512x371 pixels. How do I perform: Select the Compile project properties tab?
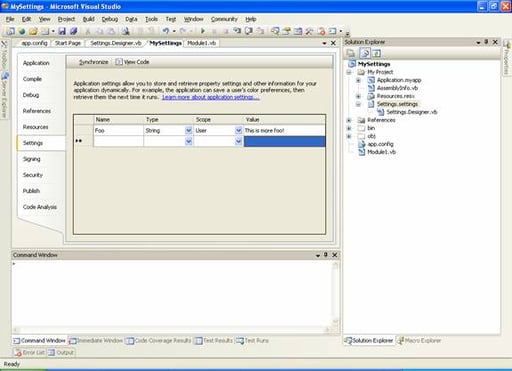[x=32, y=79]
